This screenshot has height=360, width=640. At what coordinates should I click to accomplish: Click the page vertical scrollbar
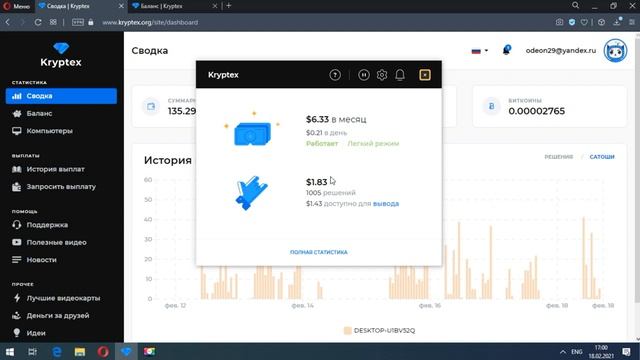(x=637, y=169)
